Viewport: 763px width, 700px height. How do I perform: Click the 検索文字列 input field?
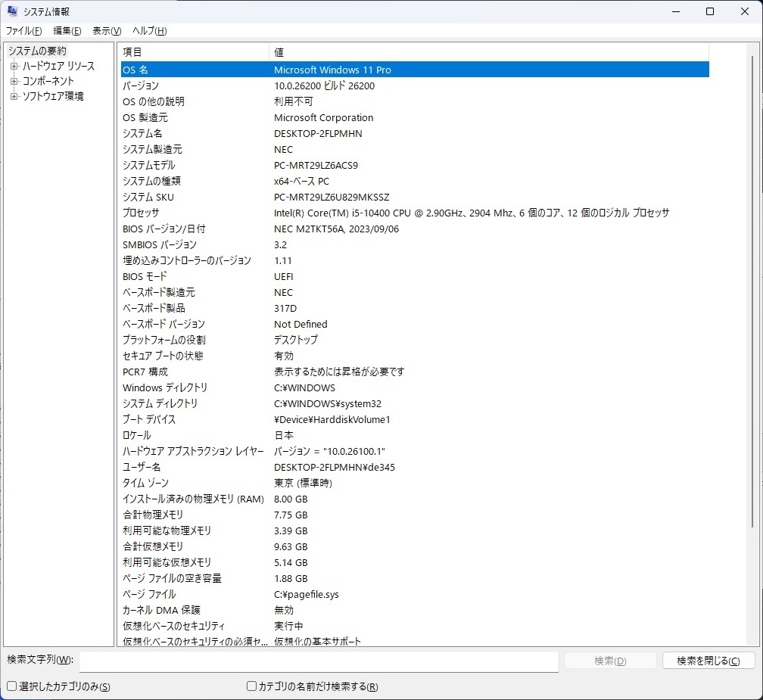coord(319,661)
